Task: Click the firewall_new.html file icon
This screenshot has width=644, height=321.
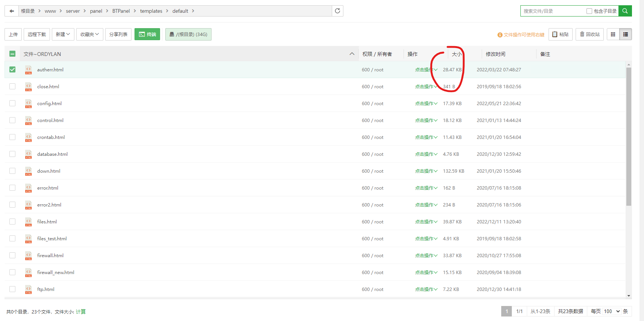Action: pyautogui.click(x=29, y=273)
